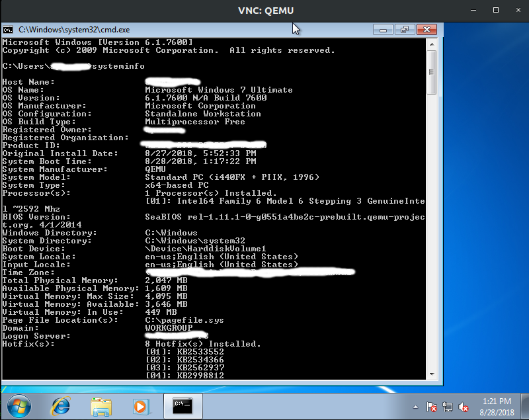Minimize the VNC: QEMU window
529x420 pixels.
click(473, 10)
